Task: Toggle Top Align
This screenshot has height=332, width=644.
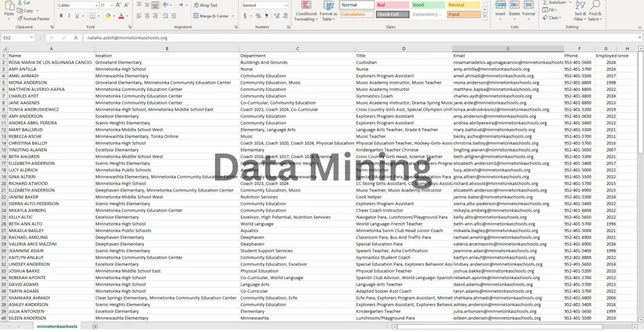Action: pos(139,5)
